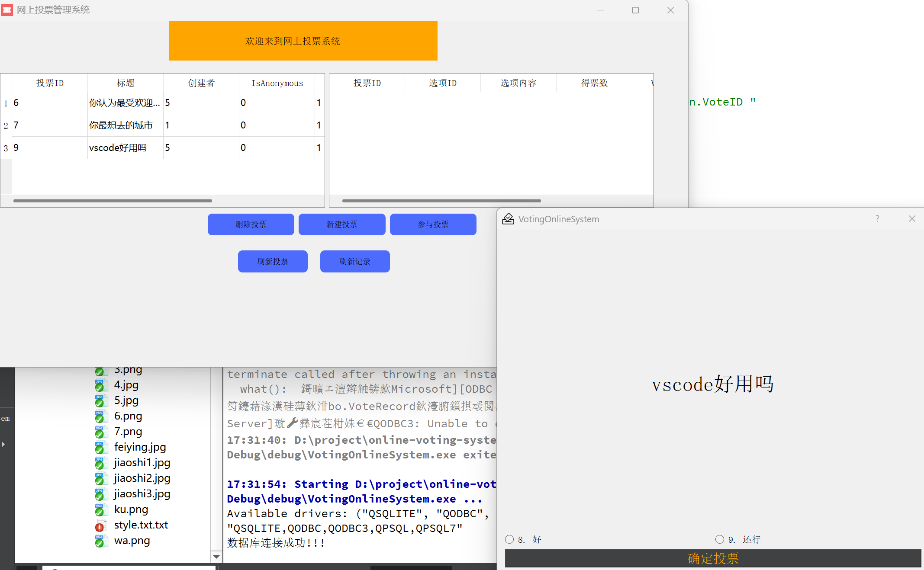Screen dimensions: 924x570
Task: Click the left table horizontal scrollbar
Action: click(x=113, y=201)
